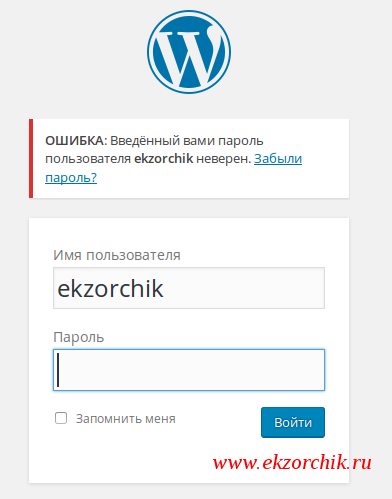Select the 'ОШИБКА:' error heading text
Viewport: 392px width, 499px height.
[76, 141]
